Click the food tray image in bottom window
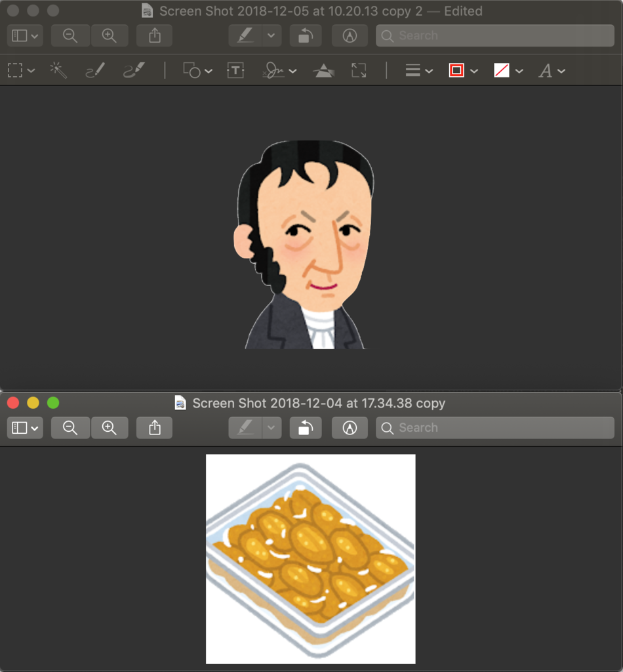Image resolution: width=623 pixels, height=672 pixels. point(310,559)
